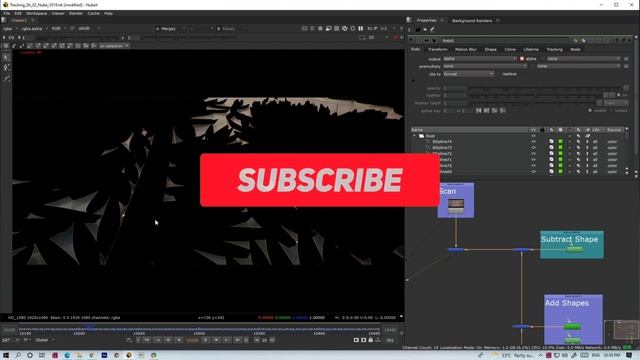Open the File menu
Screen dimensions: 640x360
pos(7,13)
